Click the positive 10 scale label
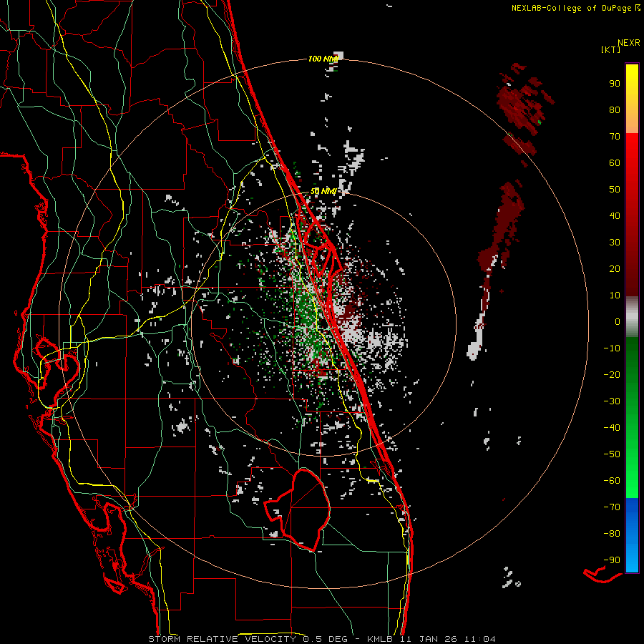Viewport: 644px width, 644px height. click(x=615, y=296)
